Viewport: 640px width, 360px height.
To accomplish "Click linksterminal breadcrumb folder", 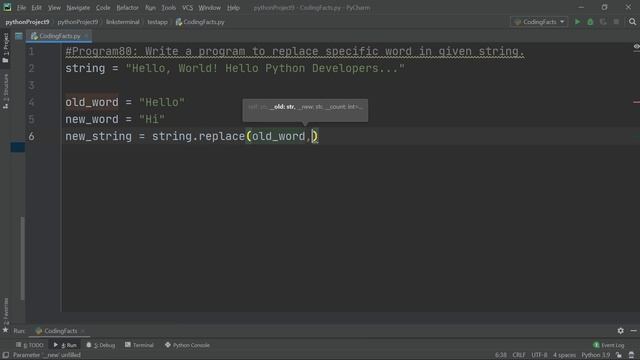I will (x=122, y=22).
